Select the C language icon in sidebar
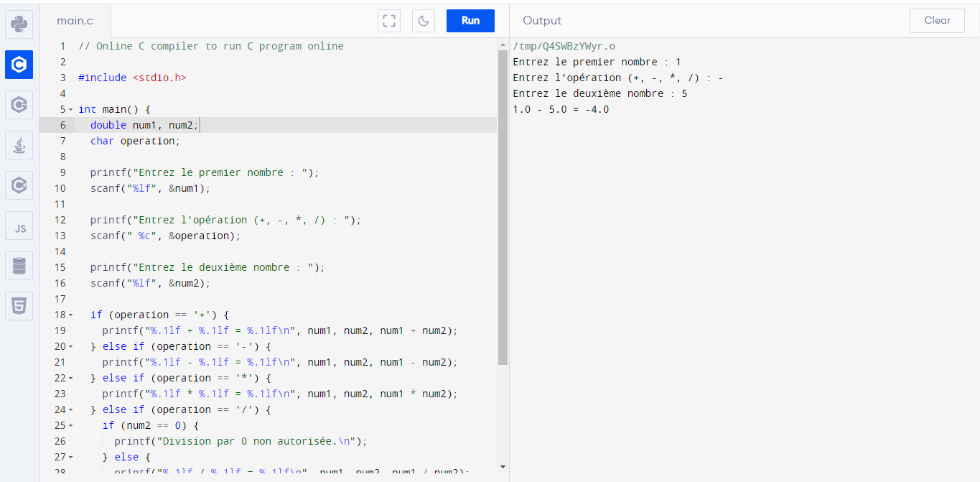Viewport: 980px width, 482px height. [x=19, y=65]
